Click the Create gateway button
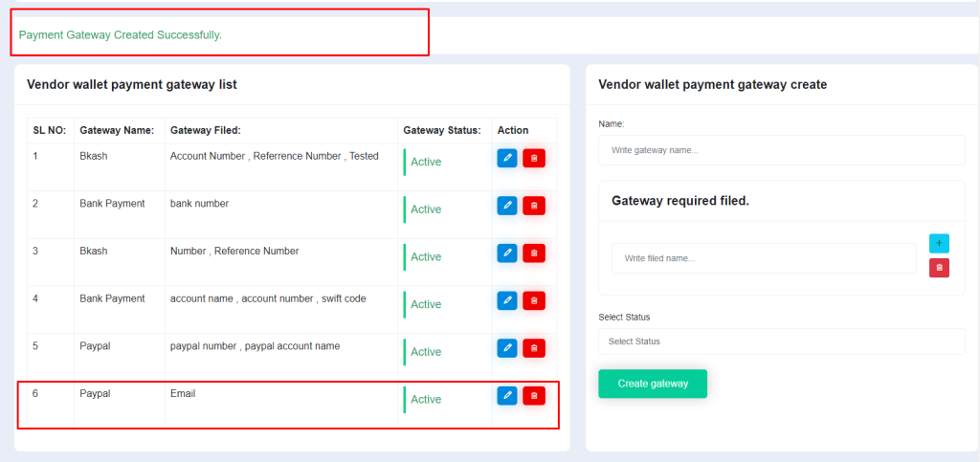The height and width of the screenshot is (462, 980). tap(653, 384)
